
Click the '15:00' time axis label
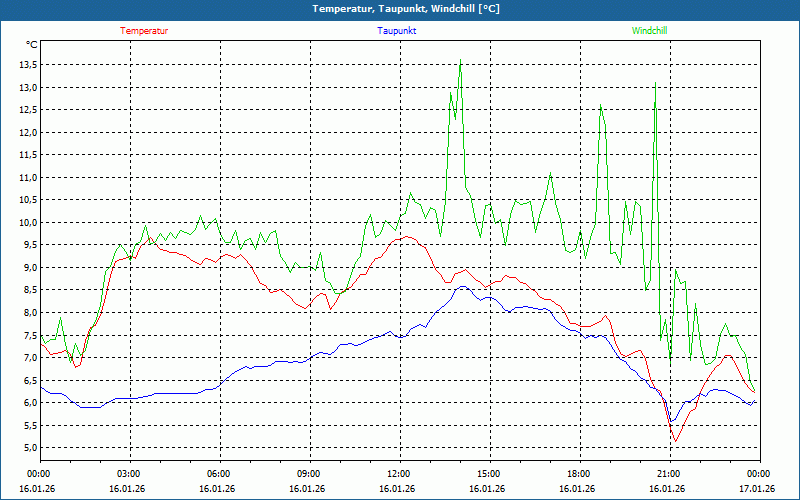(487, 473)
